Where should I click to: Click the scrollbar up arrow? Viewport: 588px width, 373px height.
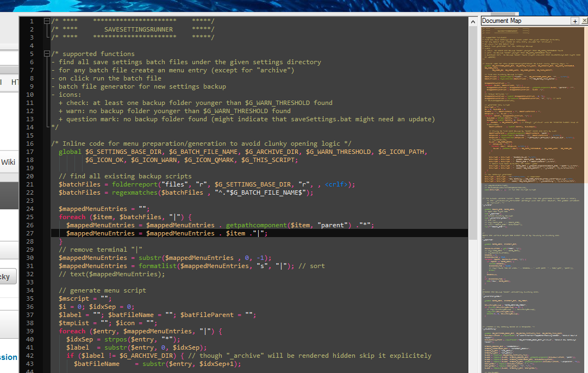[473, 21]
